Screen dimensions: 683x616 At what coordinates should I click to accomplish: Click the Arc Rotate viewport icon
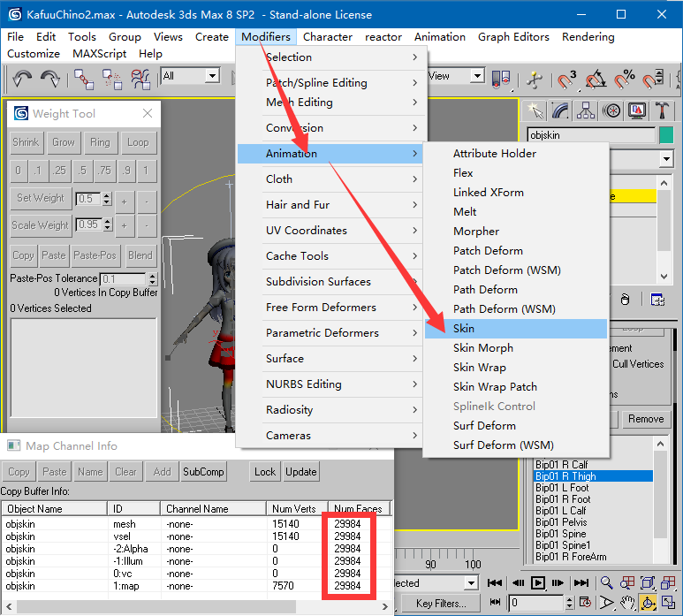[648, 603]
